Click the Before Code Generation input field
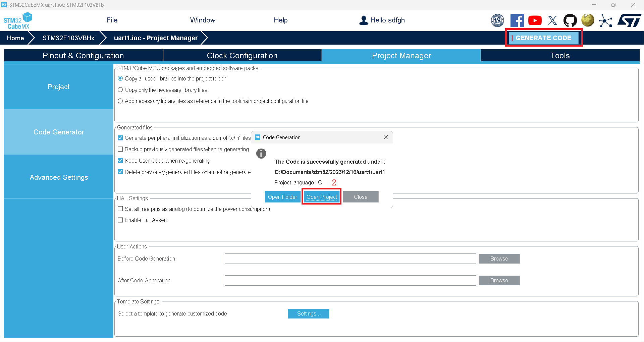This screenshot has width=644, height=342. coord(350,259)
